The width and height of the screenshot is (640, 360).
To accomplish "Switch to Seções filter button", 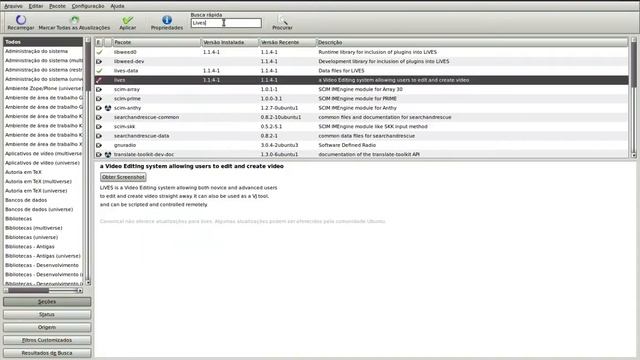I will click(47, 302).
